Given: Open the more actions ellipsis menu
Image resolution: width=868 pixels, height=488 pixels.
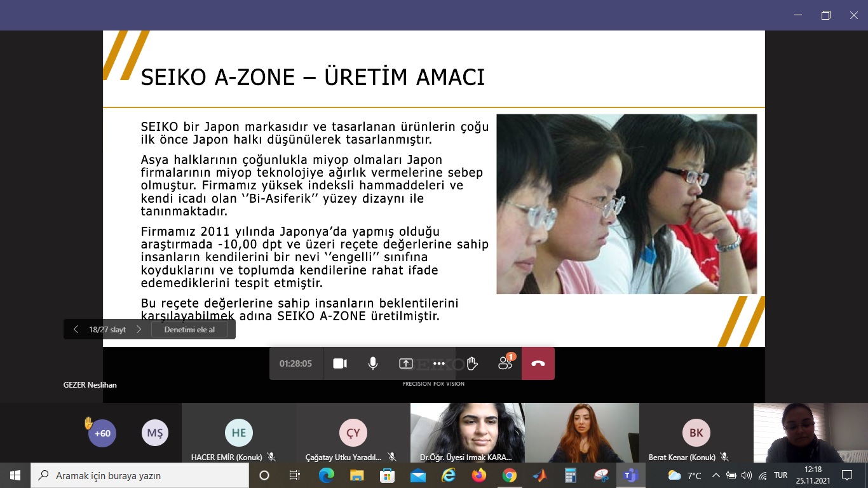Looking at the screenshot, I should 439,363.
